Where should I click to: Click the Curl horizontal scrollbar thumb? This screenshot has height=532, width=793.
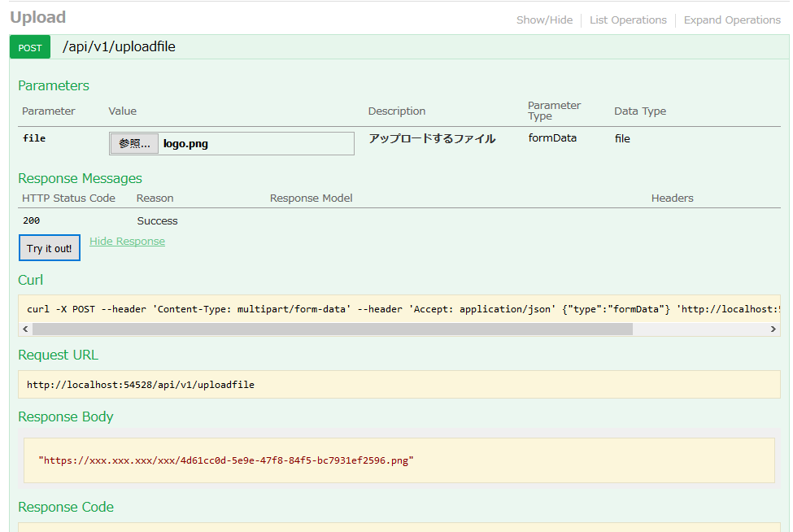click(x=333, y=329)
